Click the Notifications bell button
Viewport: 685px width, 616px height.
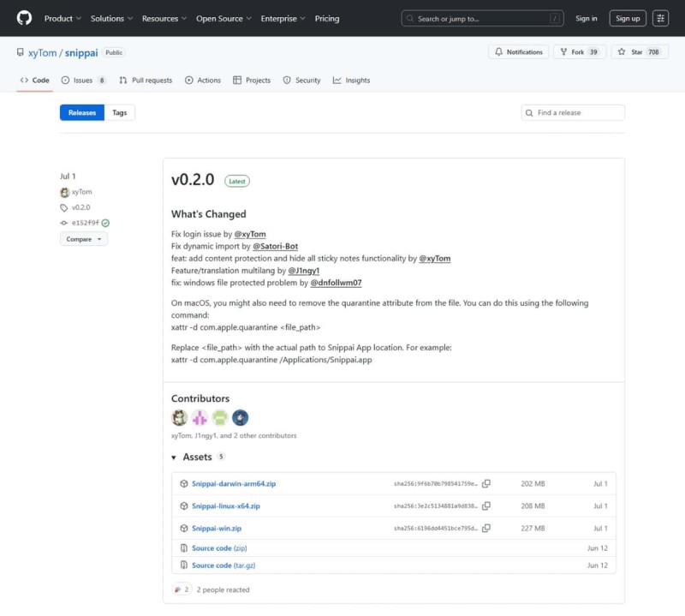click(518, 52)
